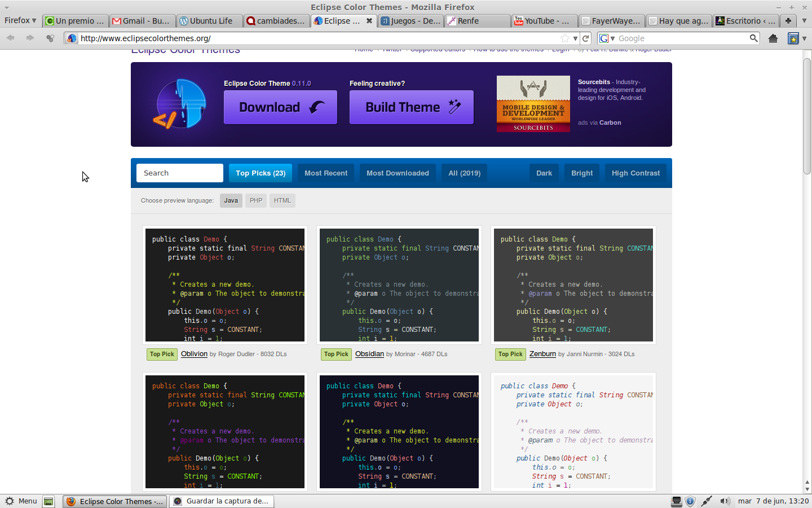
Task: Switch to the Juegos tab
Action: (x=410, y=21)
